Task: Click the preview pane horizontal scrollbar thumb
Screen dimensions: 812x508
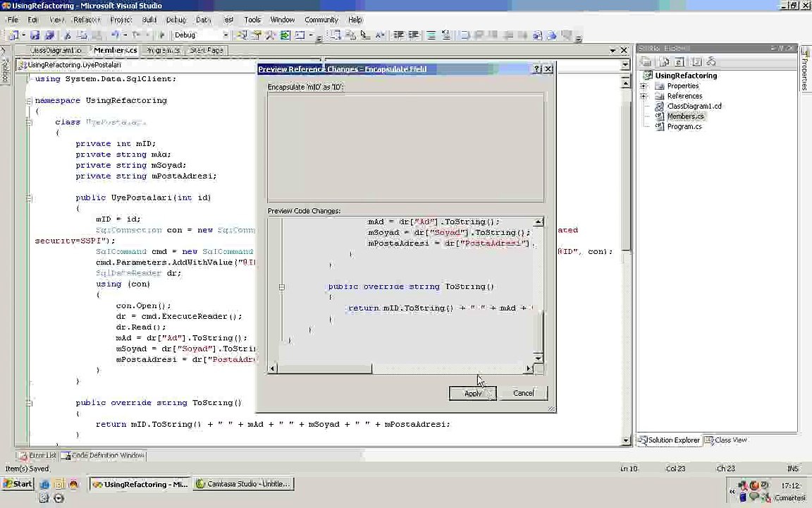Action: 325,368
